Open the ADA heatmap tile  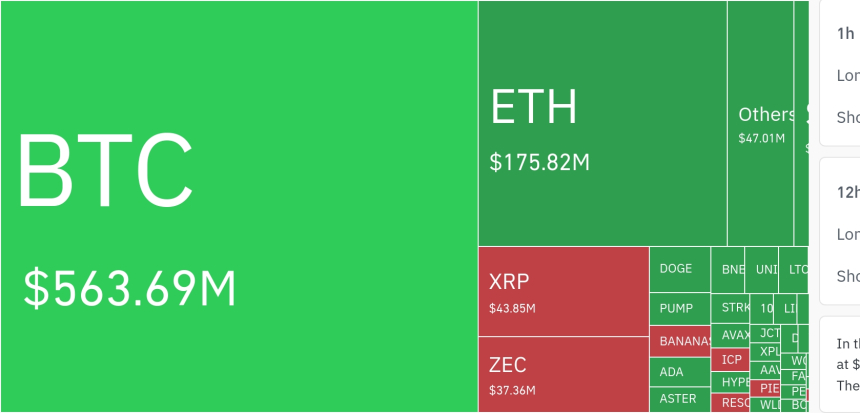tap(679, 372)
